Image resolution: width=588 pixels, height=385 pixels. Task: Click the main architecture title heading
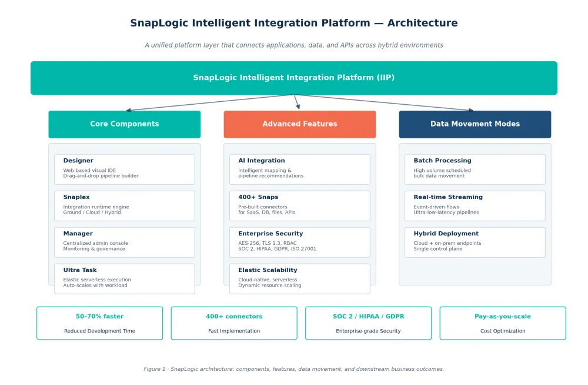click(x=294, y=23)
